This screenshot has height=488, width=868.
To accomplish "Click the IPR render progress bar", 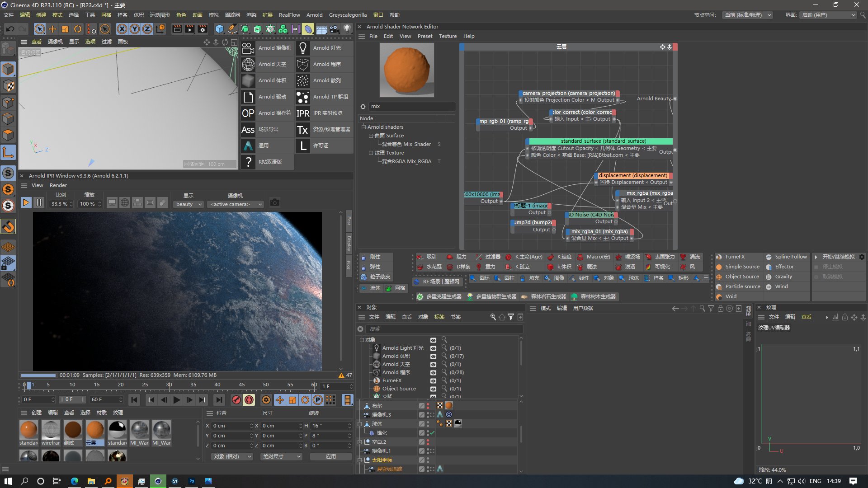I will [x=38, y=375].
